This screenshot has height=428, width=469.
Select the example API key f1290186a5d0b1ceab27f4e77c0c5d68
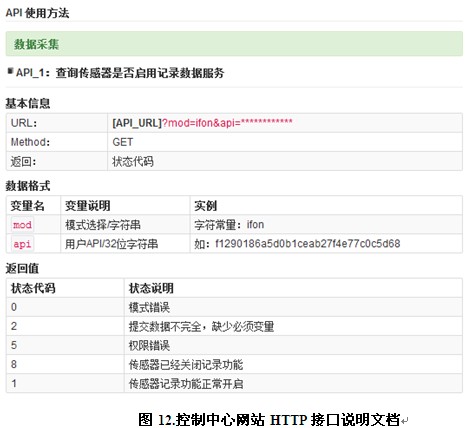(x=308, y=244)
